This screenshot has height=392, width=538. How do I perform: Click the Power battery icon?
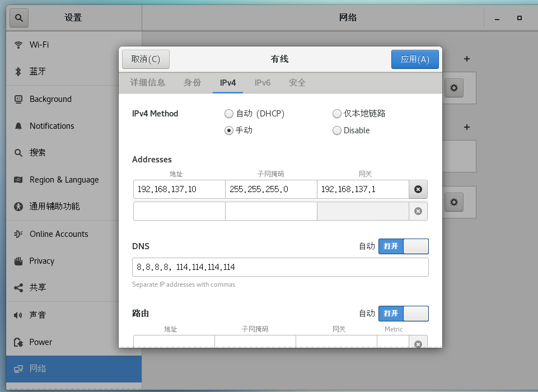click(18, 342)
